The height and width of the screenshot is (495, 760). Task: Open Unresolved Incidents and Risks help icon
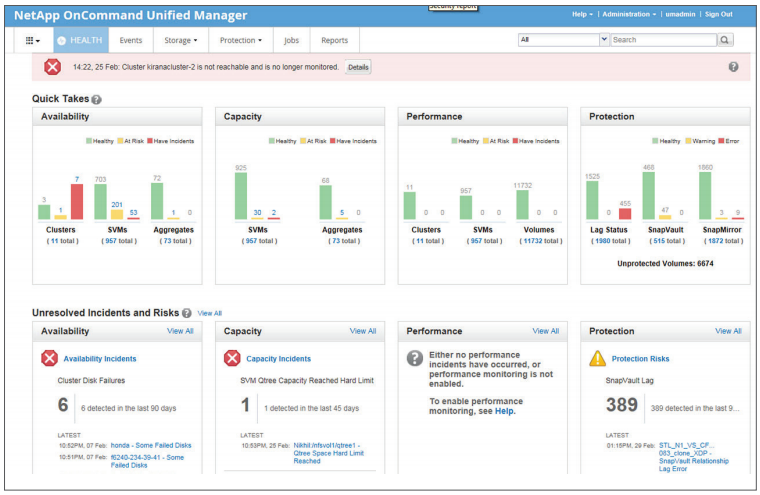pyautogui.click(x=187, y=313)
